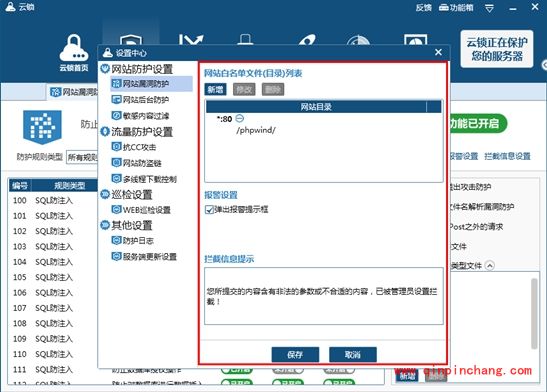Click the right panel vertical scrollbar
Image resolution: width=547 pixels, height=392 pixels.
coord(534,314)
